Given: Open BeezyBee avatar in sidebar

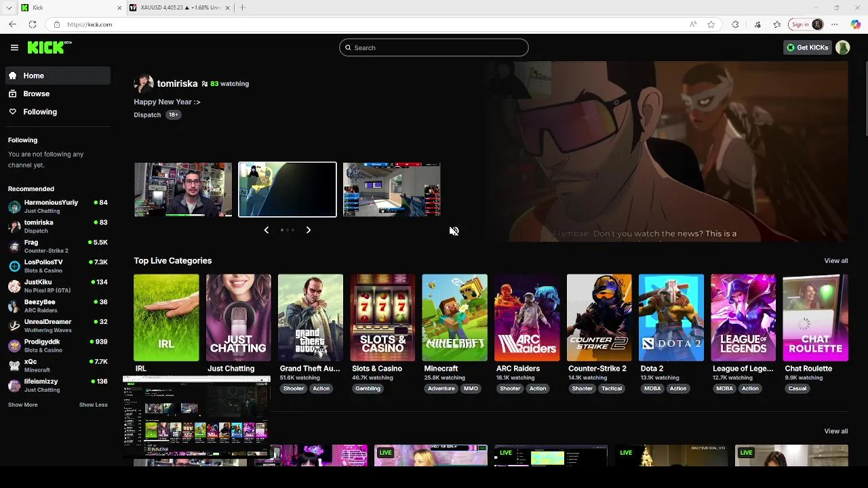Looking at the screenshot, I should point(14,306).
